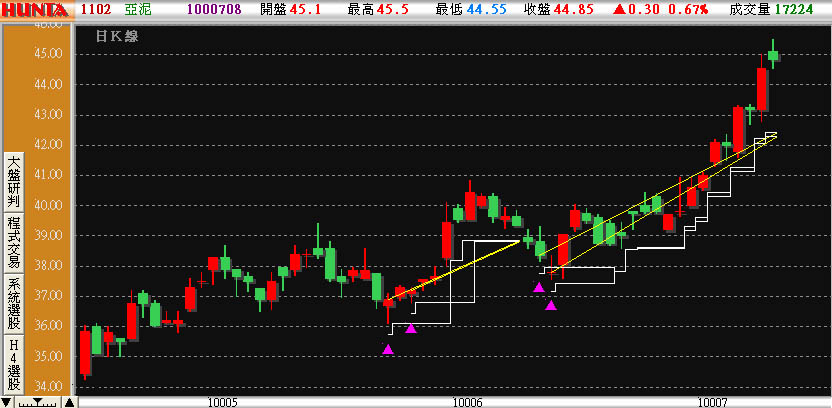
Task: Click the last green candlestick near 45.00
Action: [772, 55]
